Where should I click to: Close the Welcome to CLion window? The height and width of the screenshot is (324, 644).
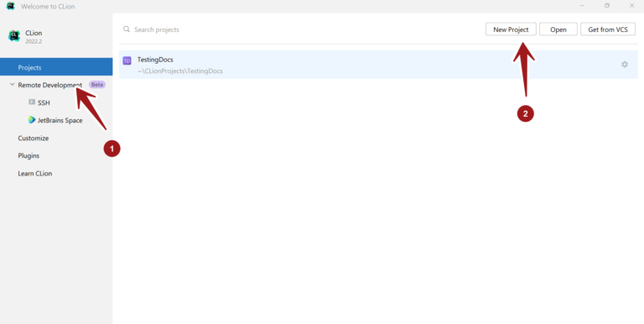click(x=631, y=6)
